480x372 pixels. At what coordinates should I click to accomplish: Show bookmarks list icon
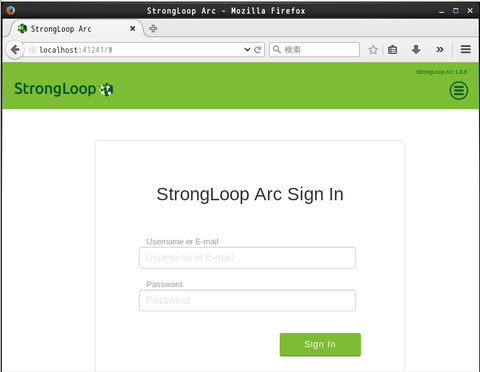[392, 50]
